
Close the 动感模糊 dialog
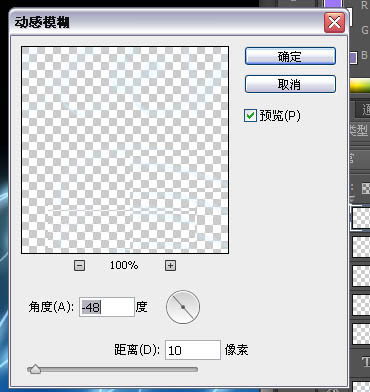tap(334, 23)
